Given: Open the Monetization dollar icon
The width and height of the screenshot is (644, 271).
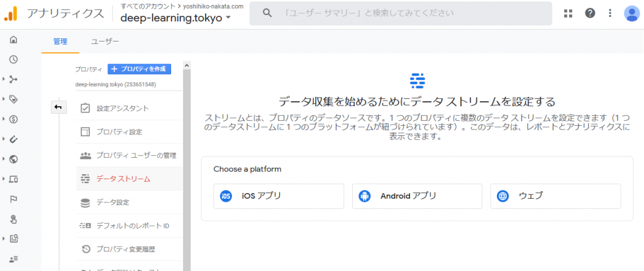Looking at the screenshot, I should click(x=14, y=119).
